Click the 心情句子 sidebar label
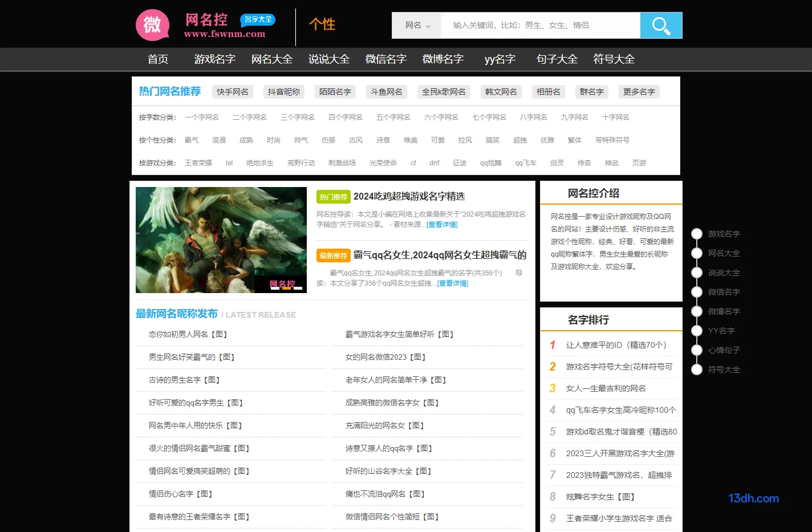The height and width of the screenshot is (532, 812). (724, 350)
